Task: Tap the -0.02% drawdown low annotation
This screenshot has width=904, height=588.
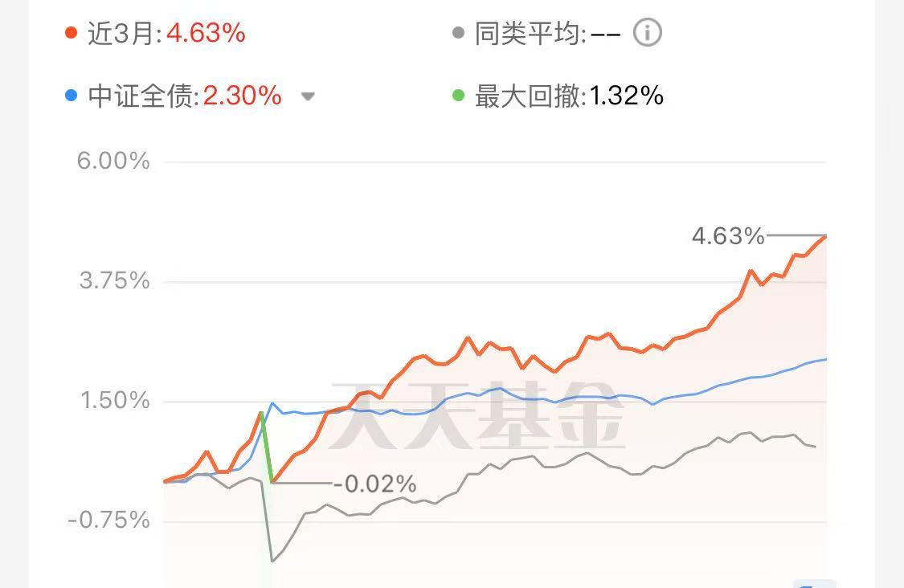Action: (x=374, y=484)
